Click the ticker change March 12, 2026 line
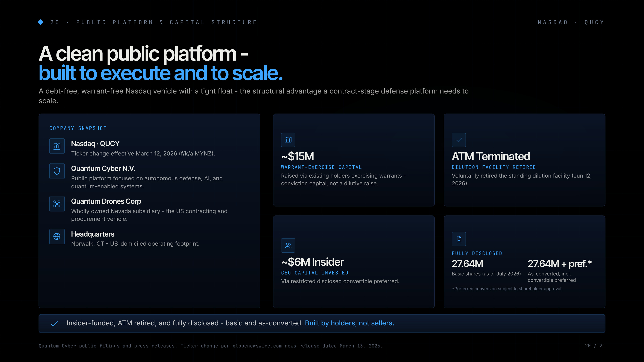 143,153
